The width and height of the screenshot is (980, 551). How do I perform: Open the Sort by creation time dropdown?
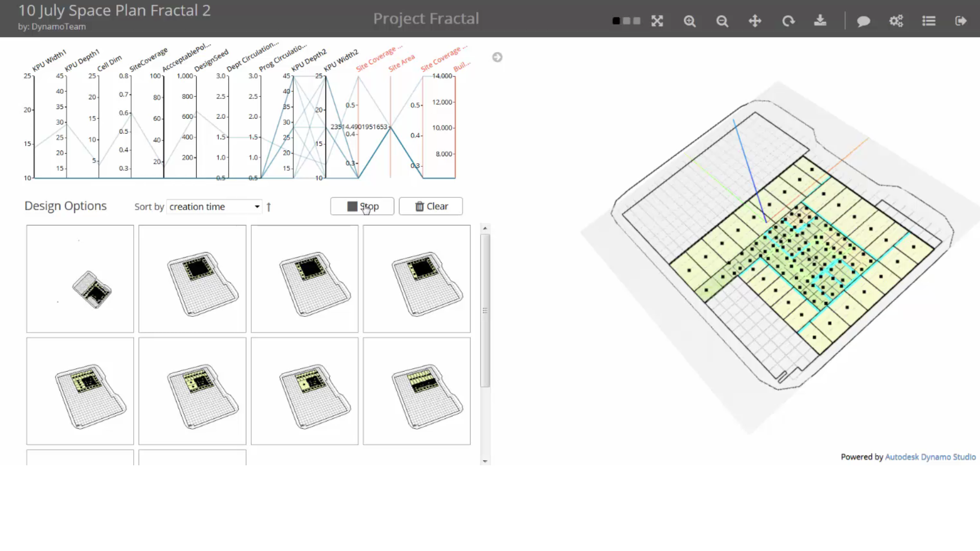[214, 207]
